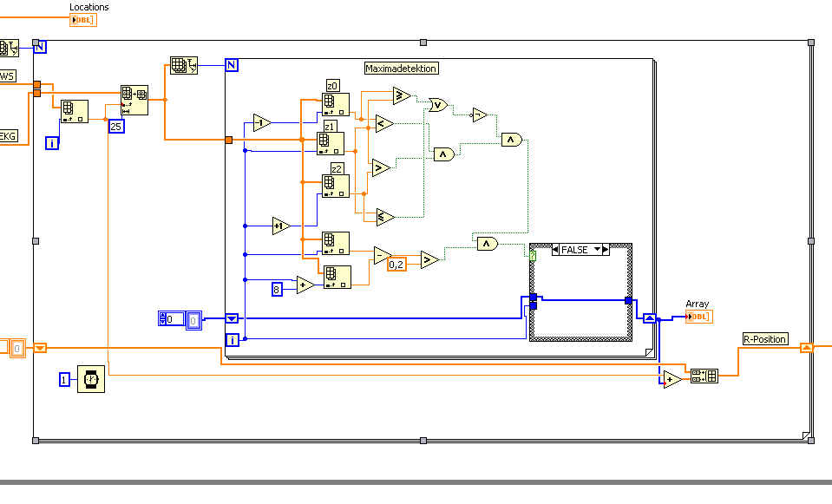Select the Maximadetektion label
Image resolution: width=832 pixels, height=504 pixels.
(401, 69)
